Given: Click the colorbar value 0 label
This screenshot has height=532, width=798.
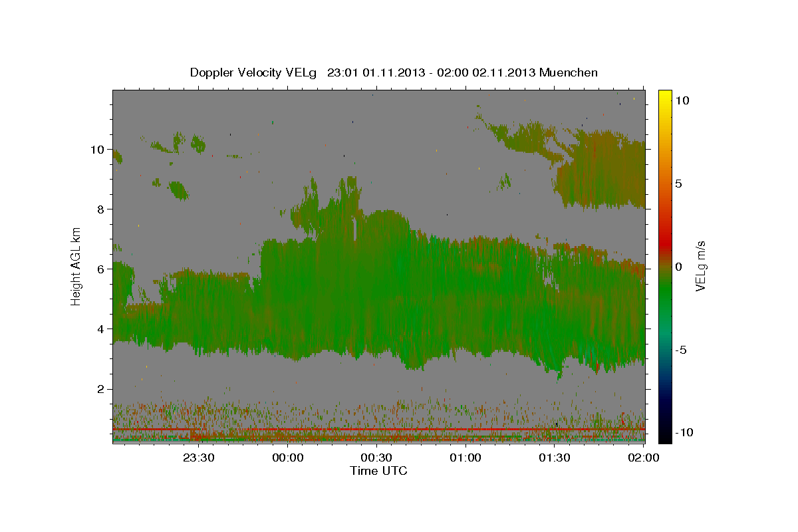Looking at the screenshot, I should click(678, 267).
